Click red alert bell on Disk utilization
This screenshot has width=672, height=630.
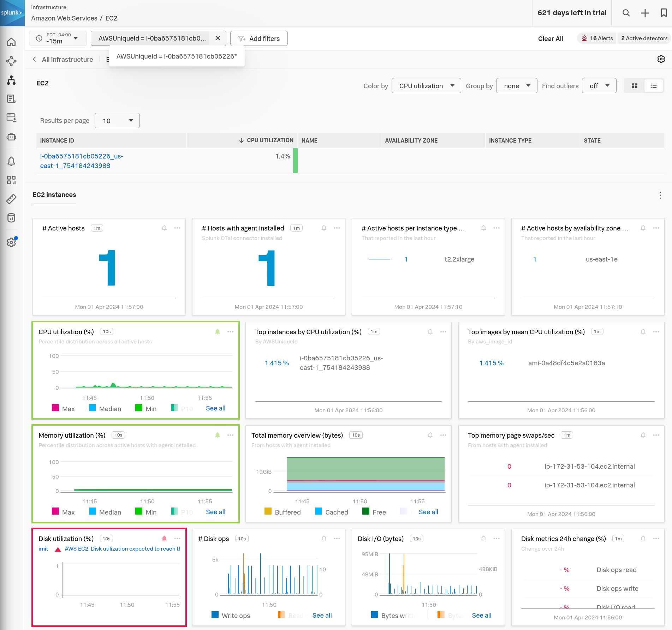164,539
